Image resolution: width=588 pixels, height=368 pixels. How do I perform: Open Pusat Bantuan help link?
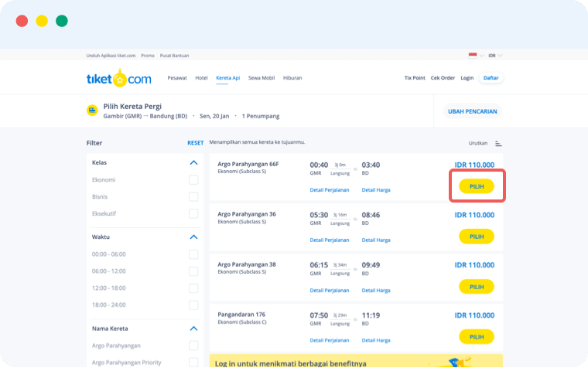point(174,56)
